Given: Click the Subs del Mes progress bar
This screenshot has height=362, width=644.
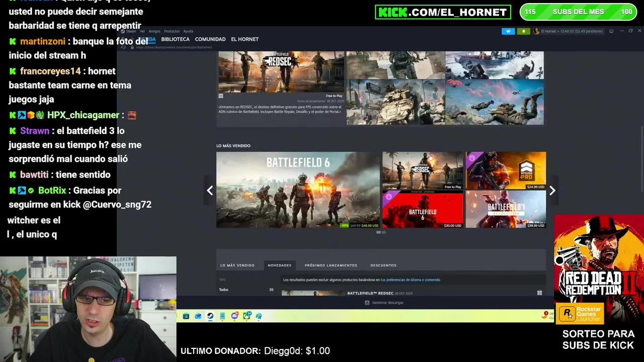Looking at the screenshot, I should coord(578,12).
